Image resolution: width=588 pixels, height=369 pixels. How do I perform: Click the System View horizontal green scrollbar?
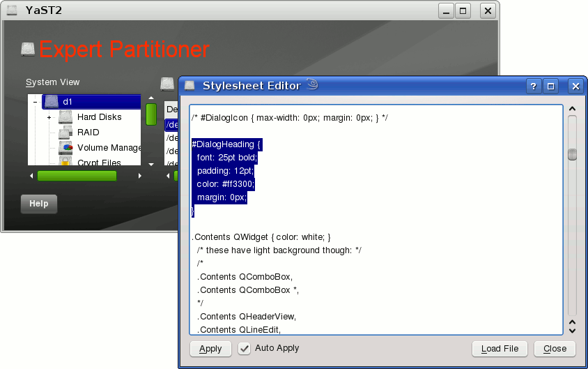point(77,176)
